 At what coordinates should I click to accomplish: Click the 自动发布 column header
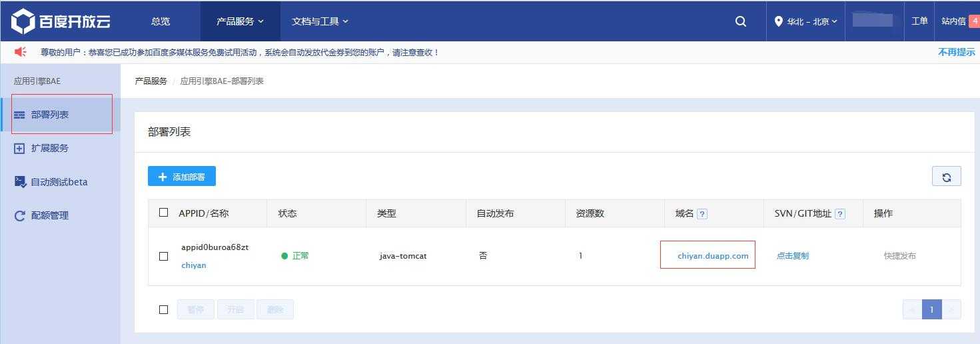pyautogui.click(x=496, y=213)
